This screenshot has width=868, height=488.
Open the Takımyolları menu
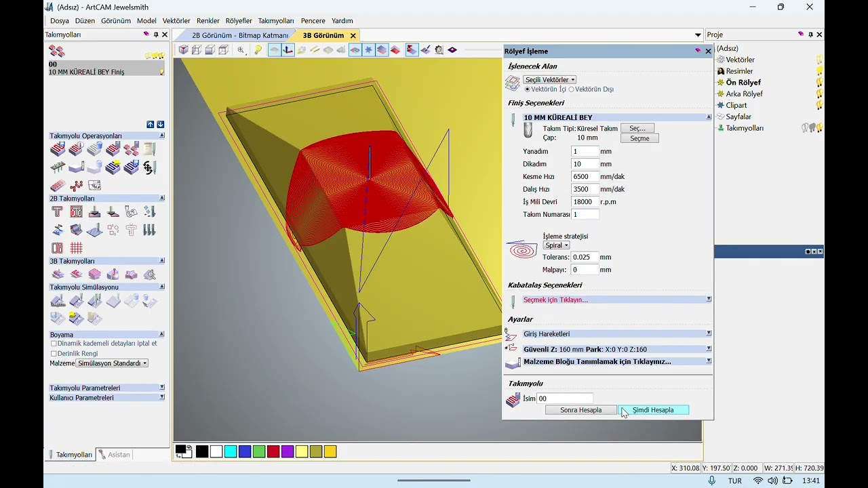[x=276, y=21]
